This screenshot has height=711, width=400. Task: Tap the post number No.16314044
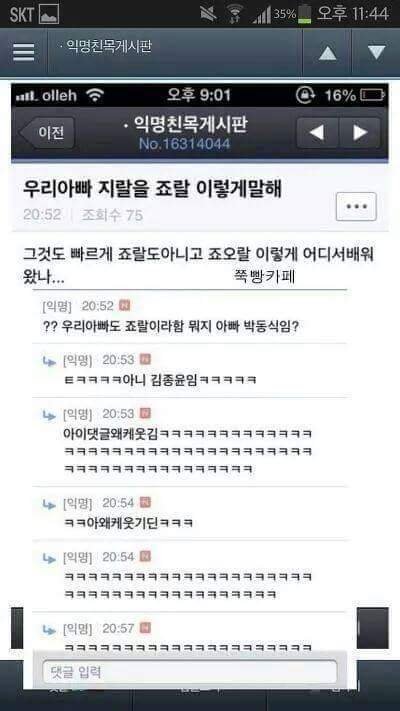tap(184, 144)
